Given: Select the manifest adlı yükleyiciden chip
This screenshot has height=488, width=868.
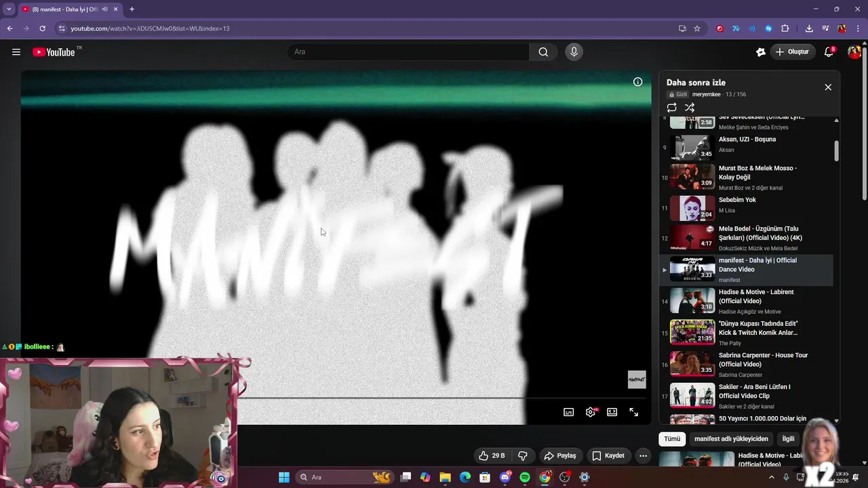Looking at the screenshot, I should (731, 439).
